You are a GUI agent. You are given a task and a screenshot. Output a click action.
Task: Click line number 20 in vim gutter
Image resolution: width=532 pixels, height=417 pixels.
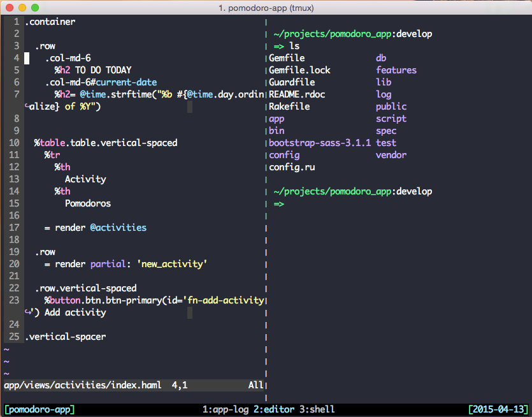[x=14, y=264]
